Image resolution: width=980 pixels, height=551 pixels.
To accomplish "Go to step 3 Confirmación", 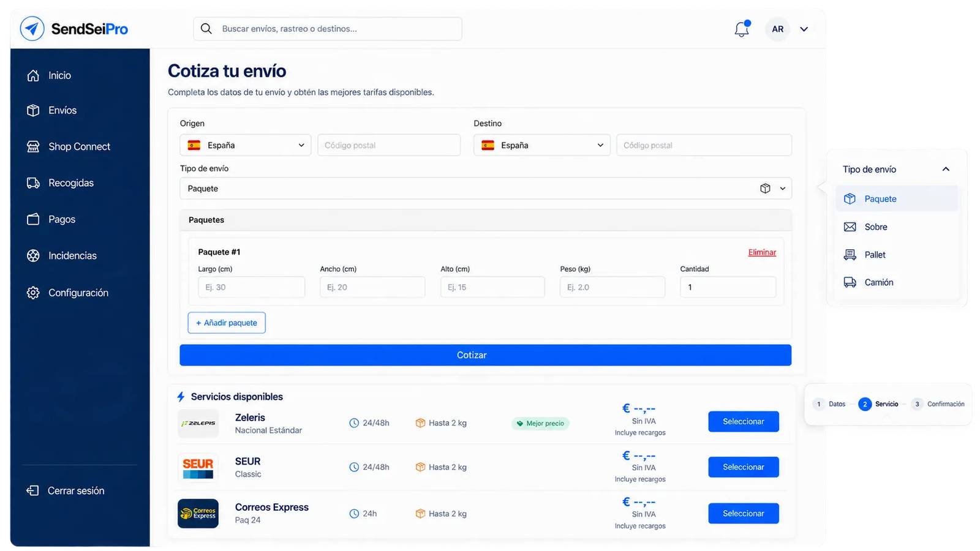I will point(938,404).
